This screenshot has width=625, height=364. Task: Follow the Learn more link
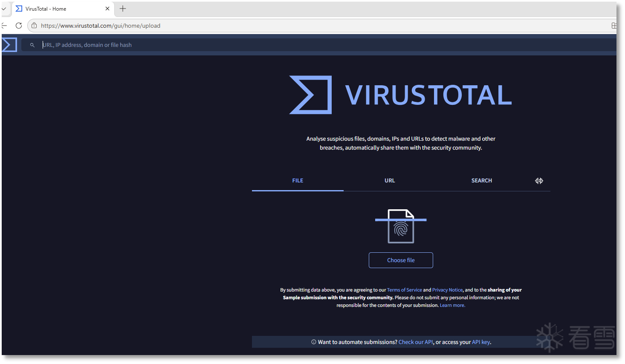click(452, 305)
